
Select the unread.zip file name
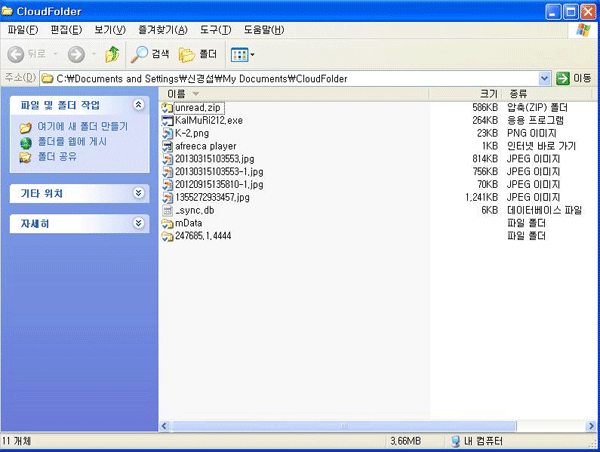(x=198, y=108)
